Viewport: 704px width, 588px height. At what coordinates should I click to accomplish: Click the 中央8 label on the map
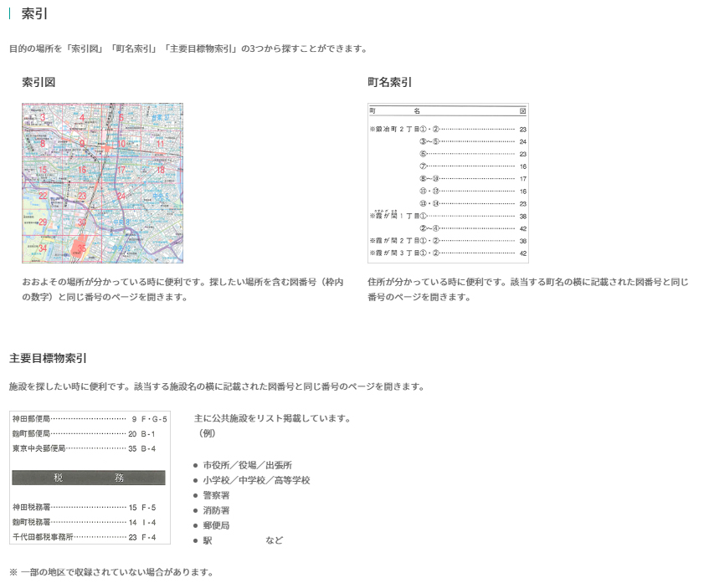pyautogui.click(x=121, y=221)
